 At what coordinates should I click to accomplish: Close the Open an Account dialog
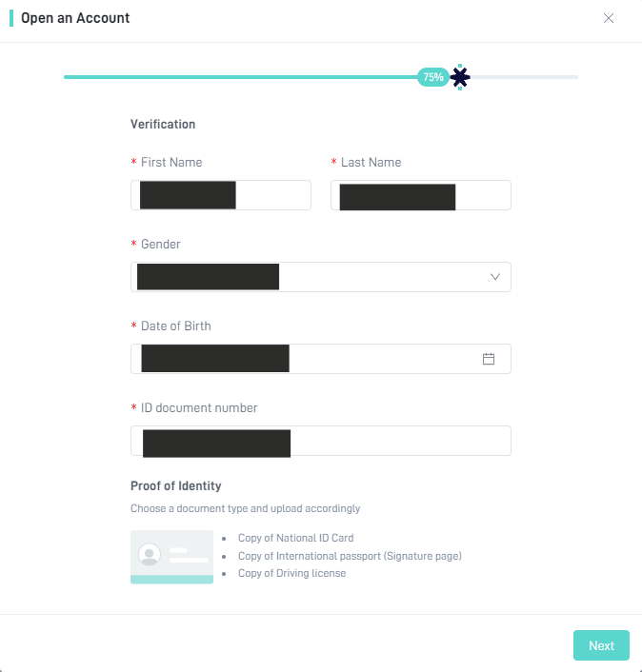pyautogui.click(x=608, y=18)
